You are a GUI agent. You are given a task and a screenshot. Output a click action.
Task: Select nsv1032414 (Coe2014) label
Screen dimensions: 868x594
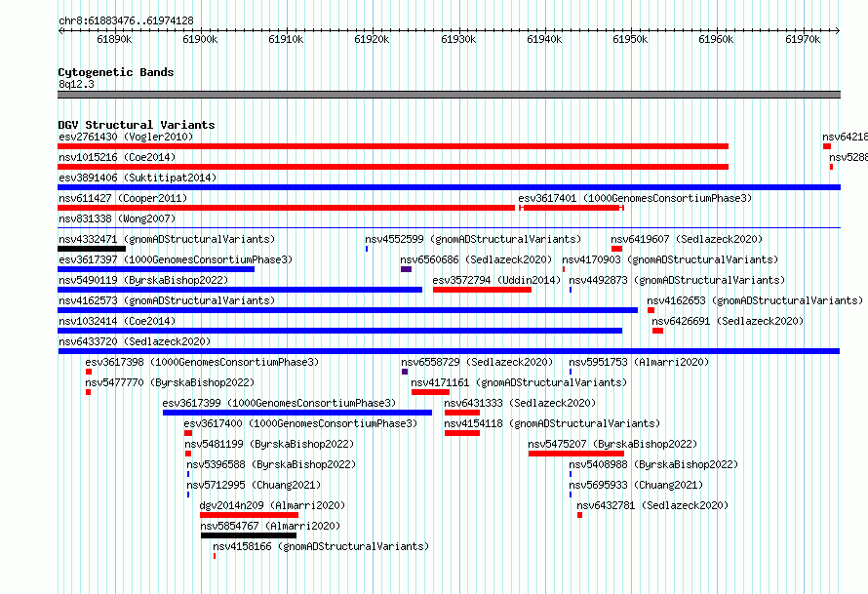coord(117,321)
